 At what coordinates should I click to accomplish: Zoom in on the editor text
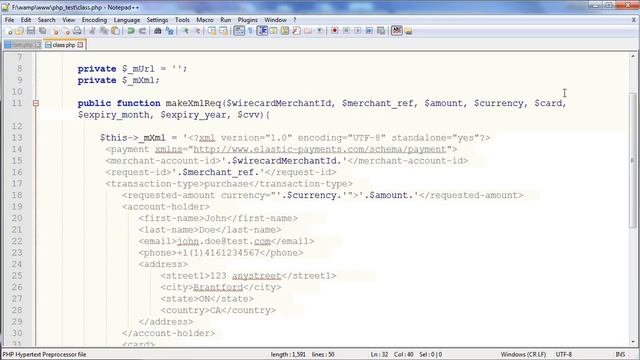pos(186,31)
